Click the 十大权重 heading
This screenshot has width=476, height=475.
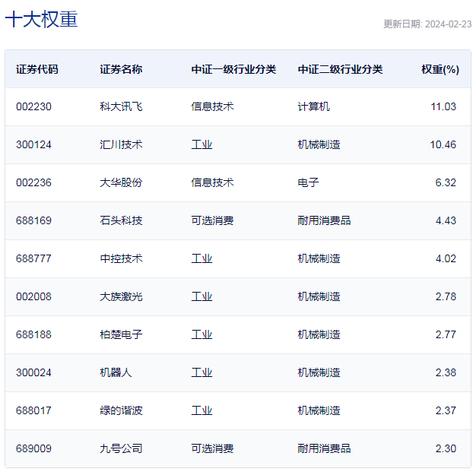click(x=42, y=19)
